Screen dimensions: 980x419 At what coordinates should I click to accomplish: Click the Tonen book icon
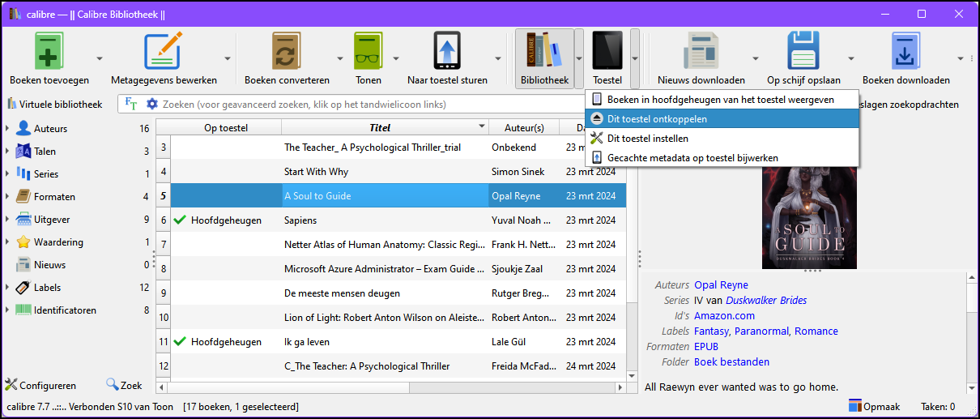tap(369, 52)
